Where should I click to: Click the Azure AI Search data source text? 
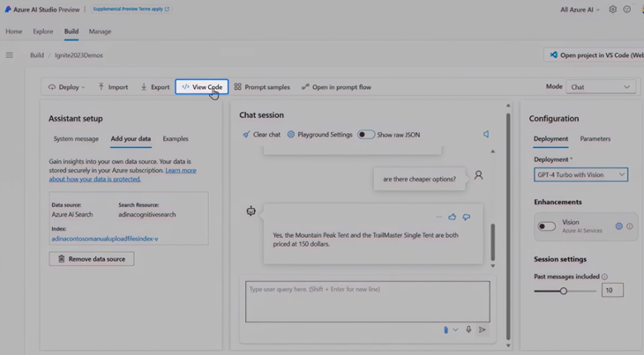pos(73,215)
